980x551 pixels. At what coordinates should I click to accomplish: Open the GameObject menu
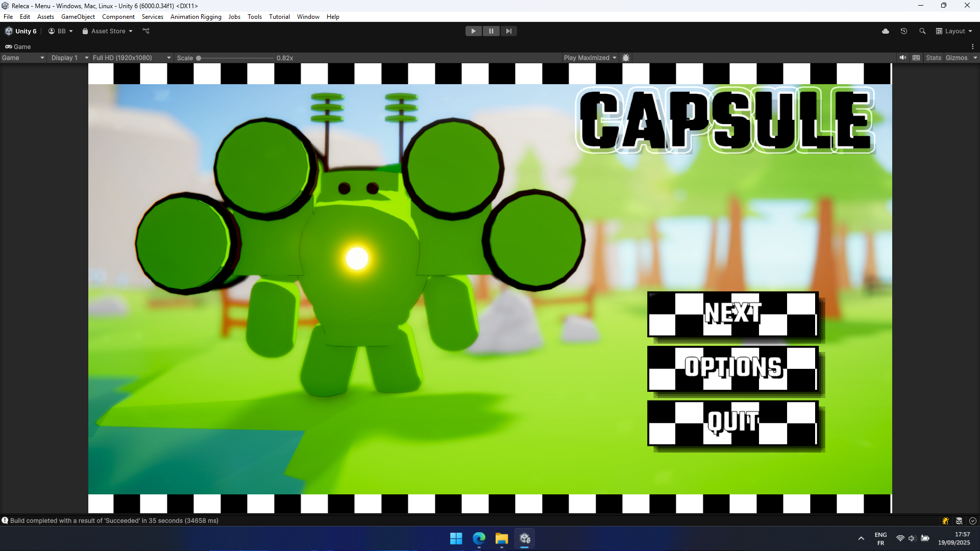pos(78,17)
